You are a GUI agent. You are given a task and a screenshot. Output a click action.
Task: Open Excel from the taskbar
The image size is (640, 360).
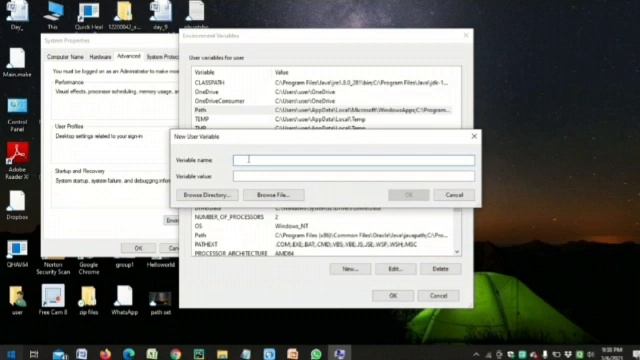pos(152,354)
